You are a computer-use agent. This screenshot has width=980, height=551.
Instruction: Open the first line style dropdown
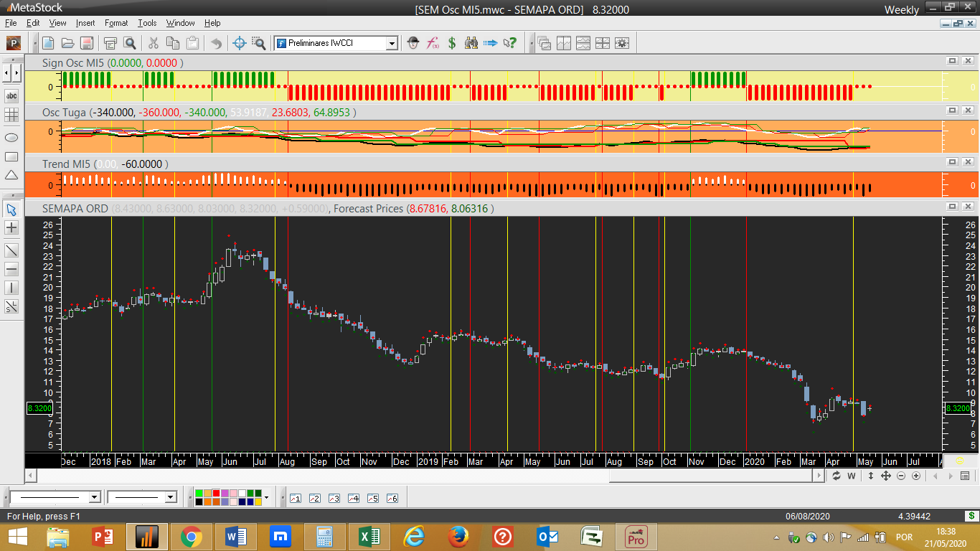coord(94,497)
